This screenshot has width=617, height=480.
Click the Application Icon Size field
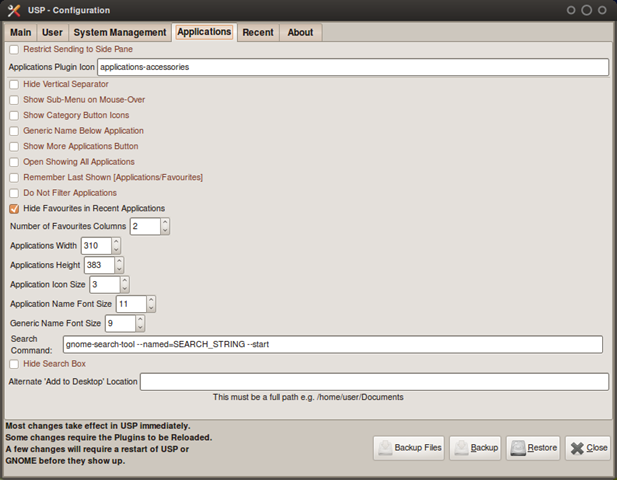(x=105, y=284)
